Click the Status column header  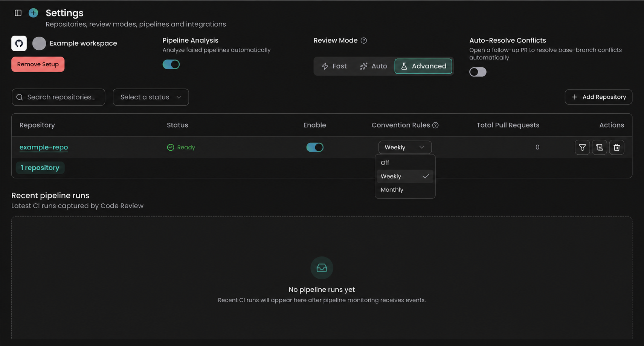(x=177, y=125)
